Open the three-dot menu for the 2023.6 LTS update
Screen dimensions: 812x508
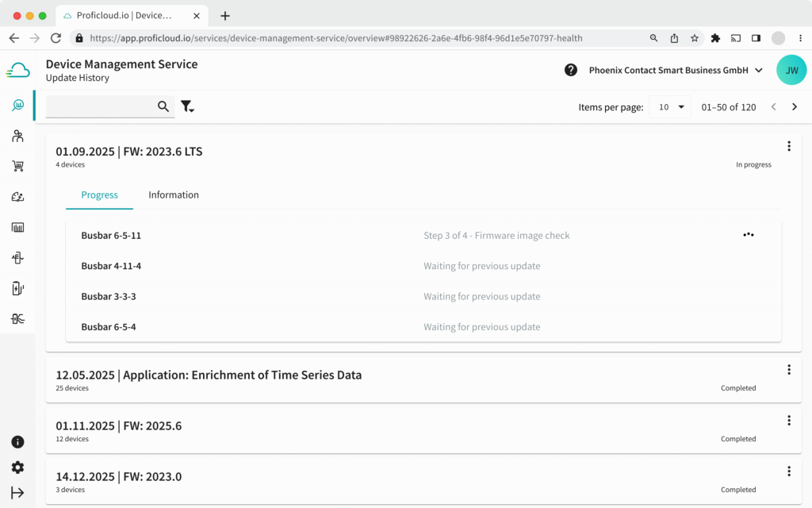coord(789,146)
